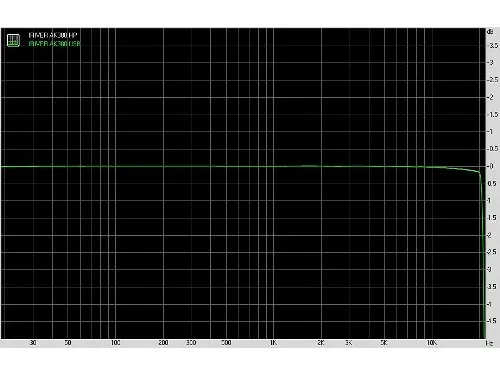500x375 pixels.
Task: Click the Hz unit label on the horizontal axis
Action: [489, 343]
